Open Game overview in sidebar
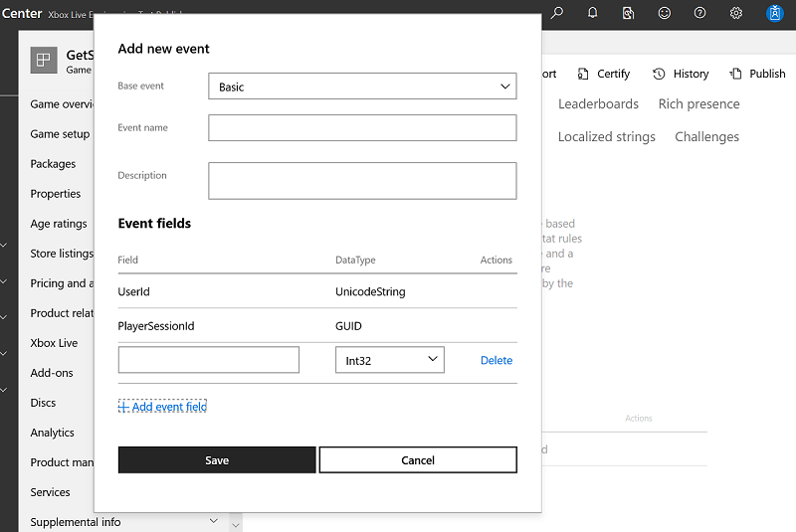 click(x=62, y=104)
